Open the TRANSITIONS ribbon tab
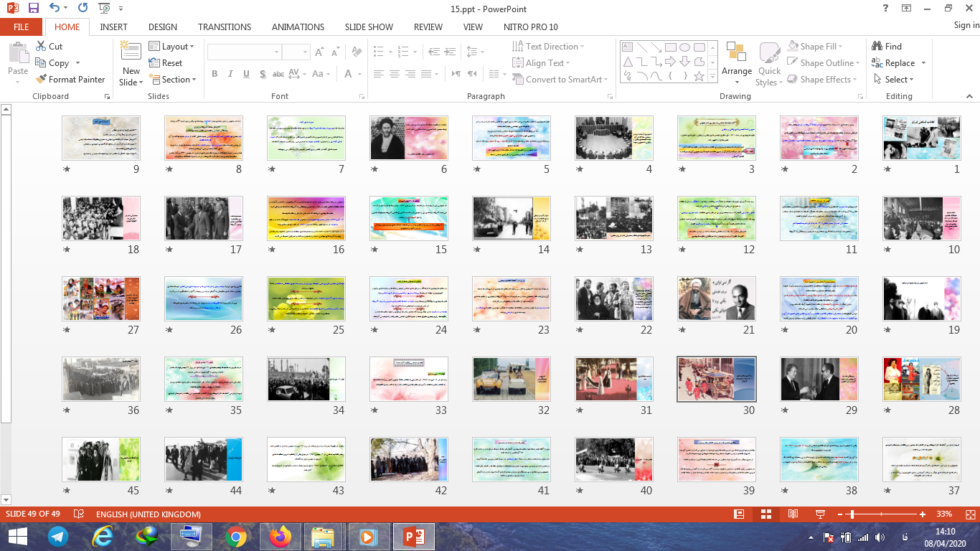 225,27
